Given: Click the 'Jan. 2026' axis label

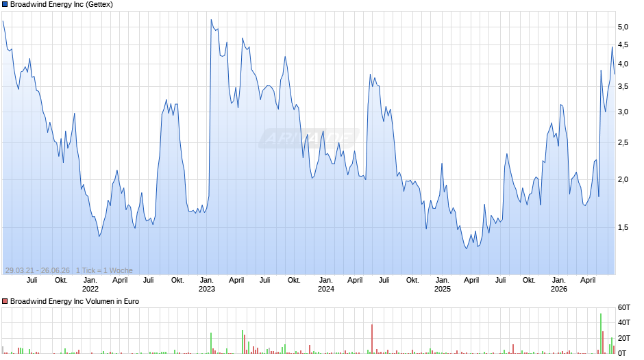Looking at the screenshot, I should pos(558,285).
